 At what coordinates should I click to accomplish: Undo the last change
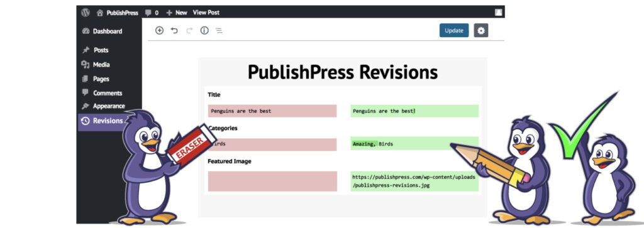click(x=175, y=30)
